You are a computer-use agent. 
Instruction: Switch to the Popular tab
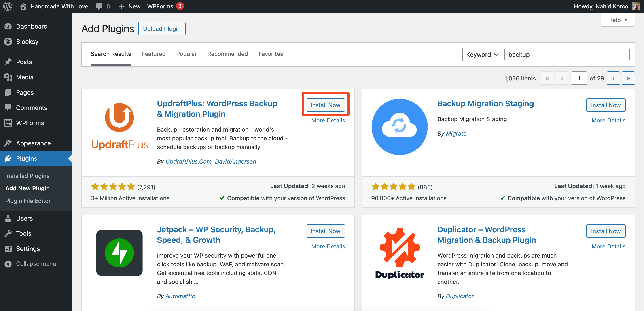[x=186, y=54]
